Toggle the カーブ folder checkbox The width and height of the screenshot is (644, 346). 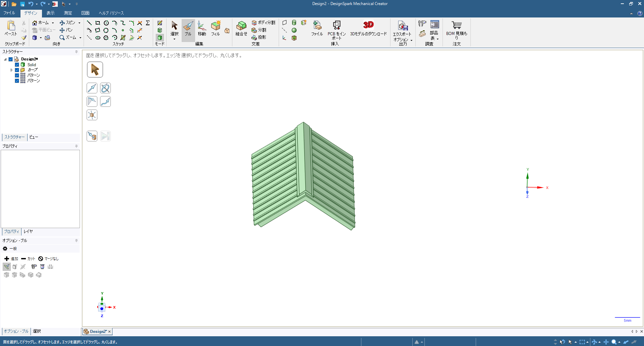coord(17,70)
